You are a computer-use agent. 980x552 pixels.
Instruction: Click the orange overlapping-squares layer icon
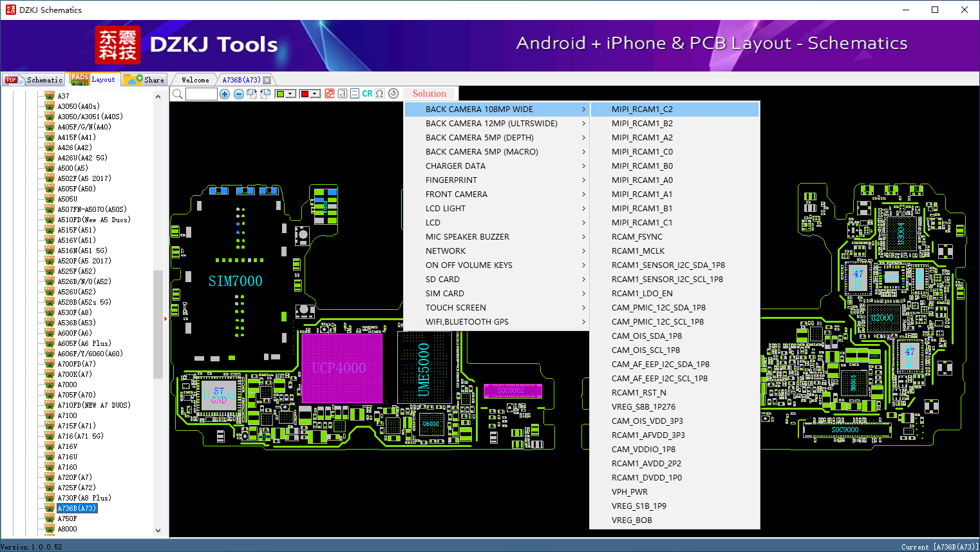[330, 93]
